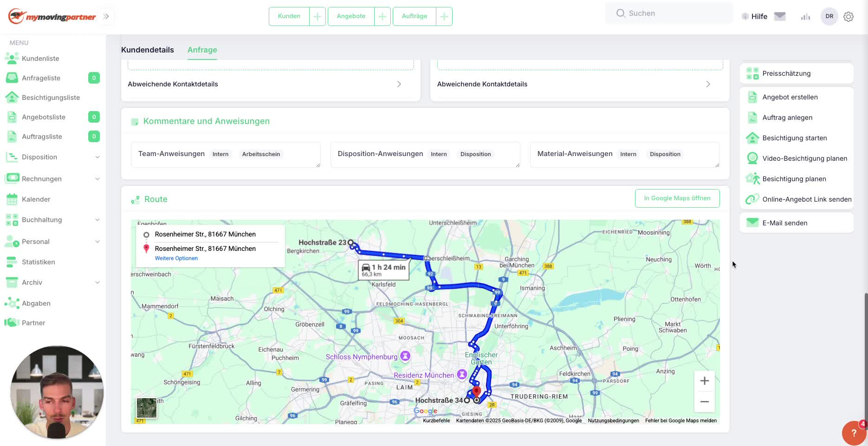This screenshot has width=868, height=446.
Task: Open Kunden in top navigation
Action: click(289, 16)
